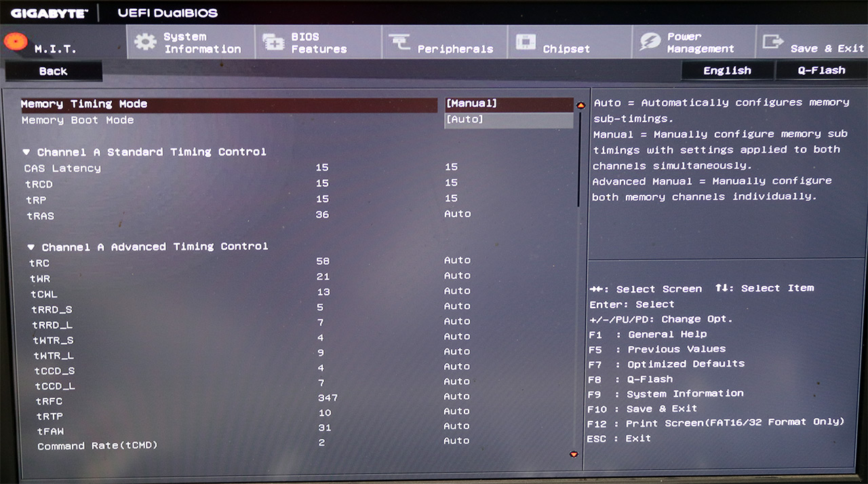Click the tRFC row label
This screenshot has height=484, width=868.
coord(50,401)
